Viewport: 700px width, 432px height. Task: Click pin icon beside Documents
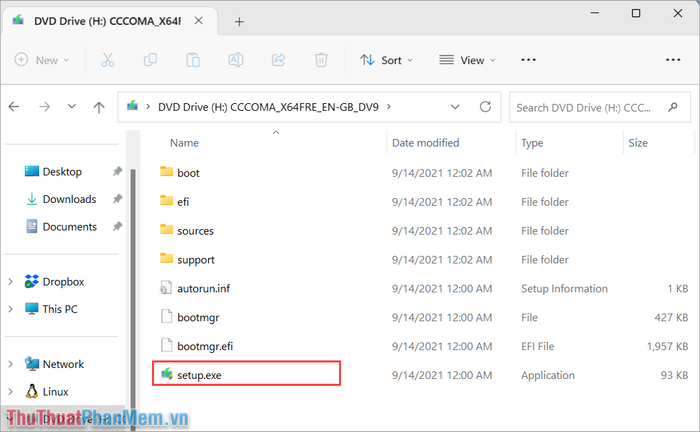[117, 226]
